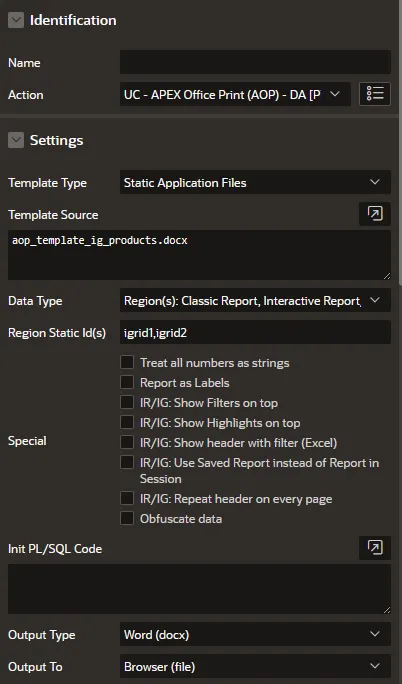Open the Output To dropdown
This screenshot has width=402, height=684.
tap(255, 666)
